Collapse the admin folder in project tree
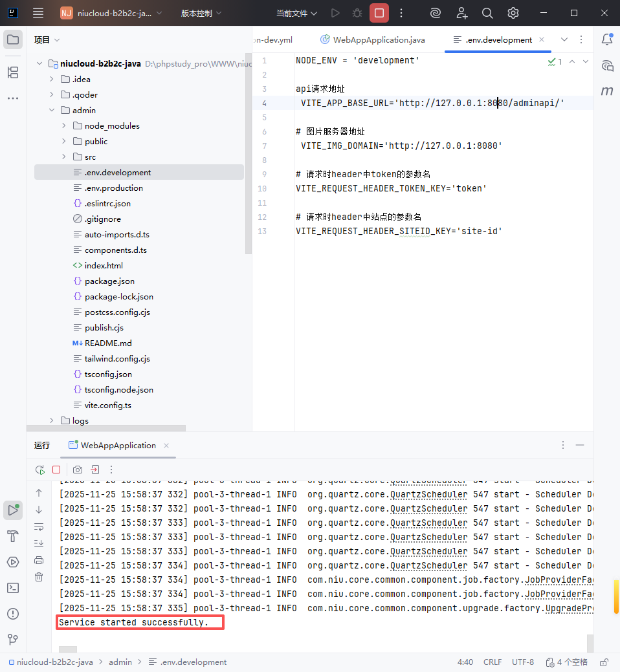The height and width of the screenshot is (672, 620). click(x=52, y=111)
